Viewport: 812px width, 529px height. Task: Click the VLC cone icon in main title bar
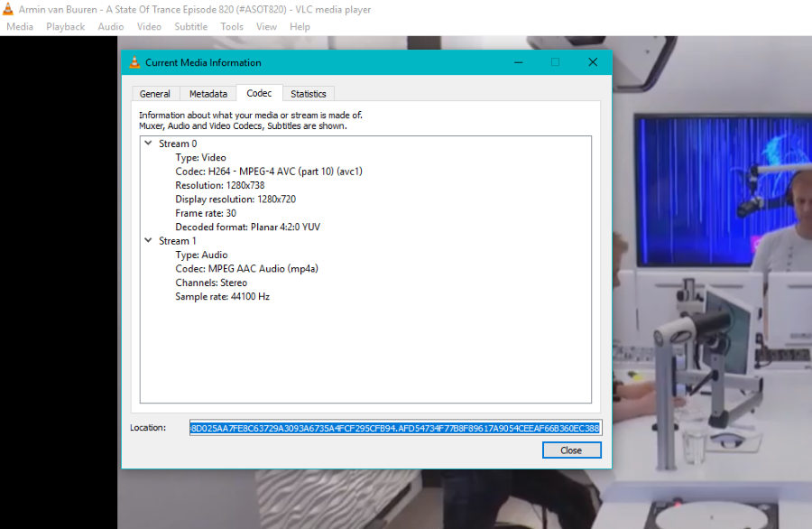tap(8, 9)
